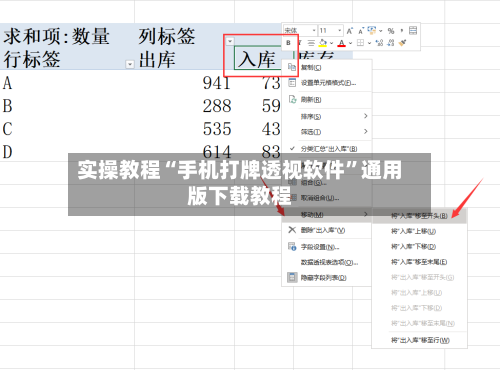Click the field settings icon
The height and width of the screenshot is (370, 500).
pyautogui.click(x=292, y=246)
